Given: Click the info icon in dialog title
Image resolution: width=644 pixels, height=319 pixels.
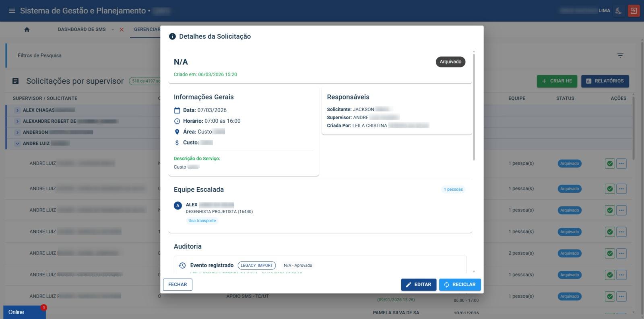Looking at the screenshot, I should point(172,36).
